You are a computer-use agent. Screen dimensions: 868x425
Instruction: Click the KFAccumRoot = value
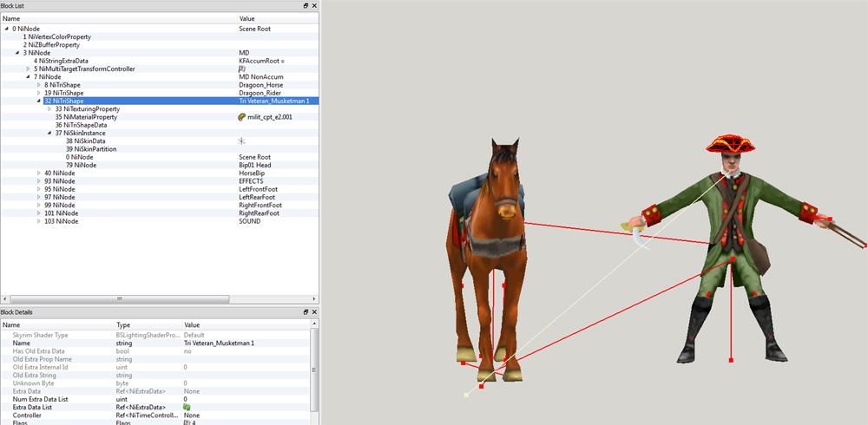point(261,61)
